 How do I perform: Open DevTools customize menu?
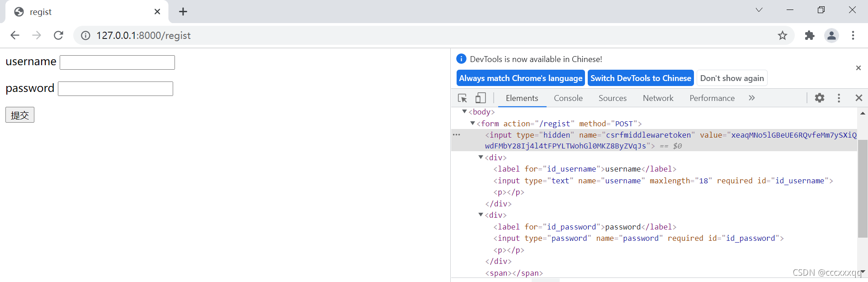[839, 98]
